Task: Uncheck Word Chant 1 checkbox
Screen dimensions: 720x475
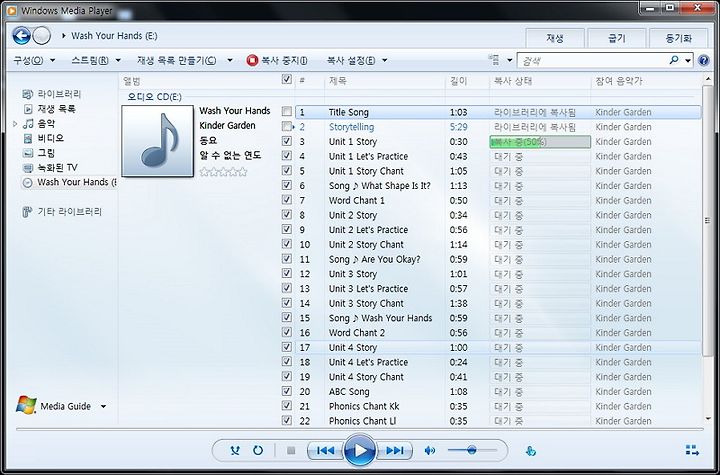Action: (x=287, y=200)
